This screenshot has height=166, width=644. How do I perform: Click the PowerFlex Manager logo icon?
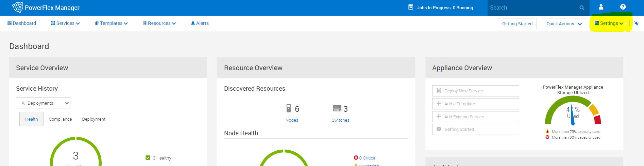[18, 7]
